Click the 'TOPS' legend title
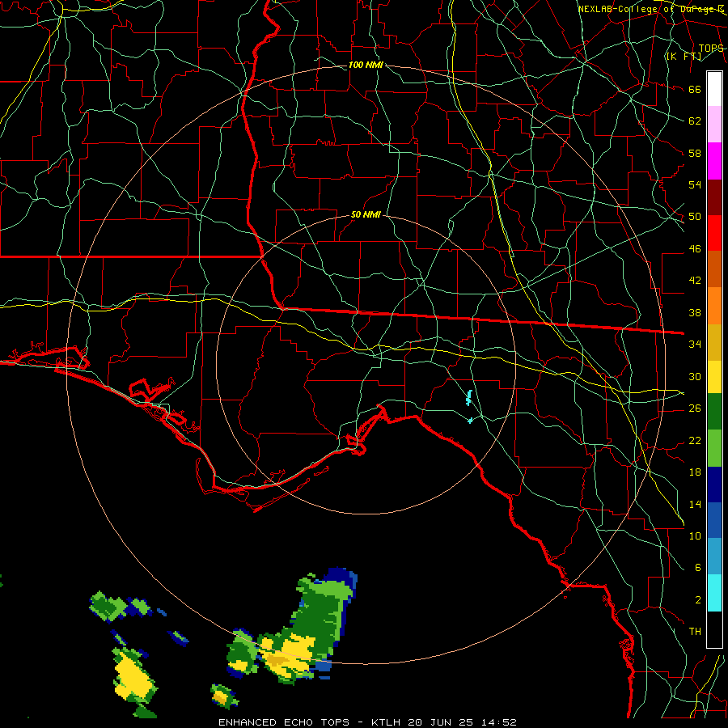The width and height of the screenshot is (728, 728). point(711,49)
